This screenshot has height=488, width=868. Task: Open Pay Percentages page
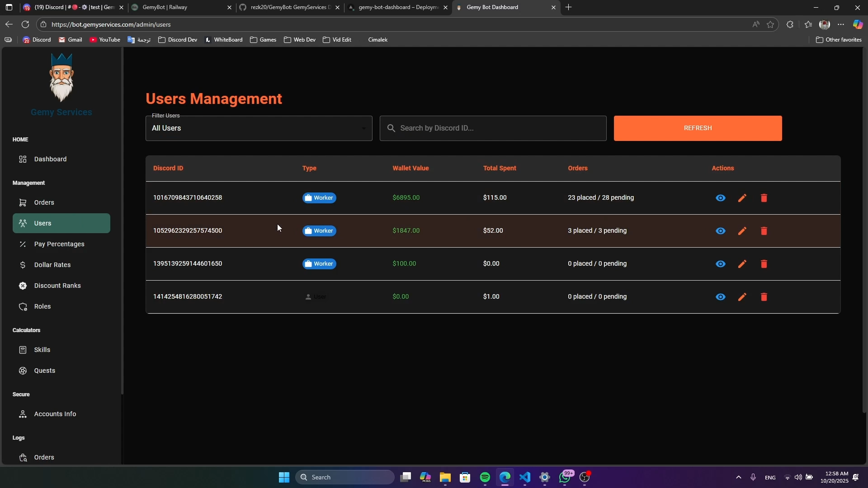point(59,244)
